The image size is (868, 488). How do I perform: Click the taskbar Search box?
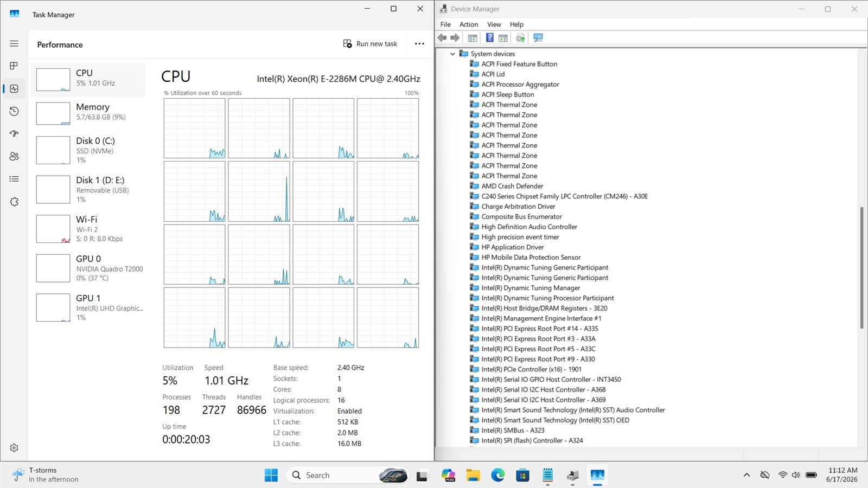tap(347, 476)
